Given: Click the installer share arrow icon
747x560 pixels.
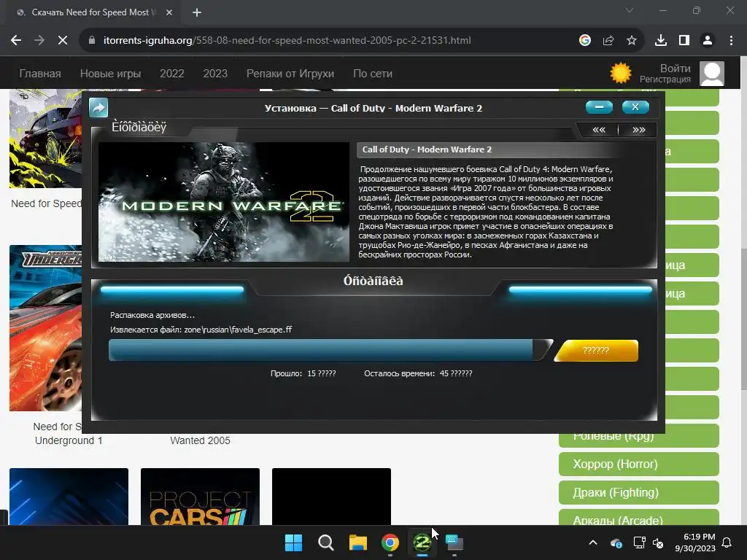Looking at the screenshot, I should [98, 108].
